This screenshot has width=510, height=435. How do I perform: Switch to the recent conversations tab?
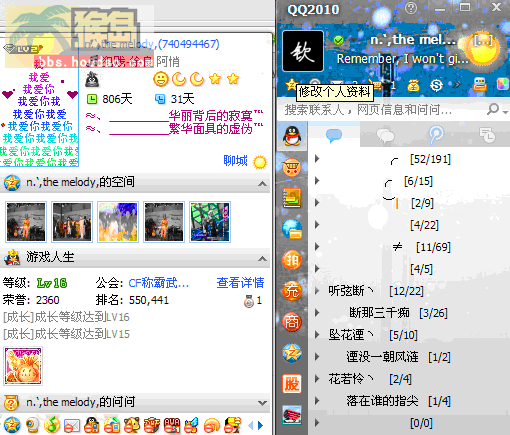coord(487,135)
